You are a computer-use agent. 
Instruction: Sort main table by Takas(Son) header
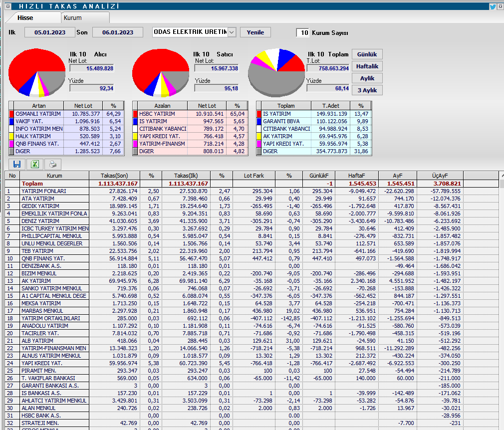point(114,176)
